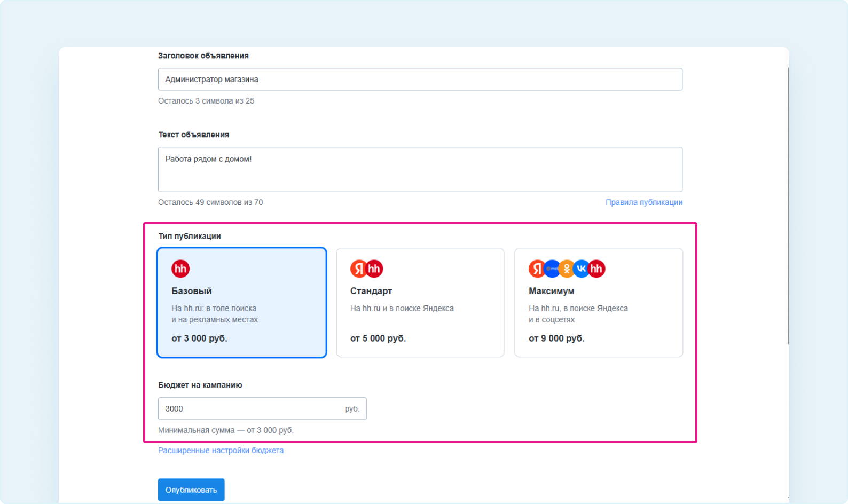Image resolution: width=848 pixels, height=504 pixels.
Task: Open Расширенные настройки бюджета link
Action: [x=221, y=451]
